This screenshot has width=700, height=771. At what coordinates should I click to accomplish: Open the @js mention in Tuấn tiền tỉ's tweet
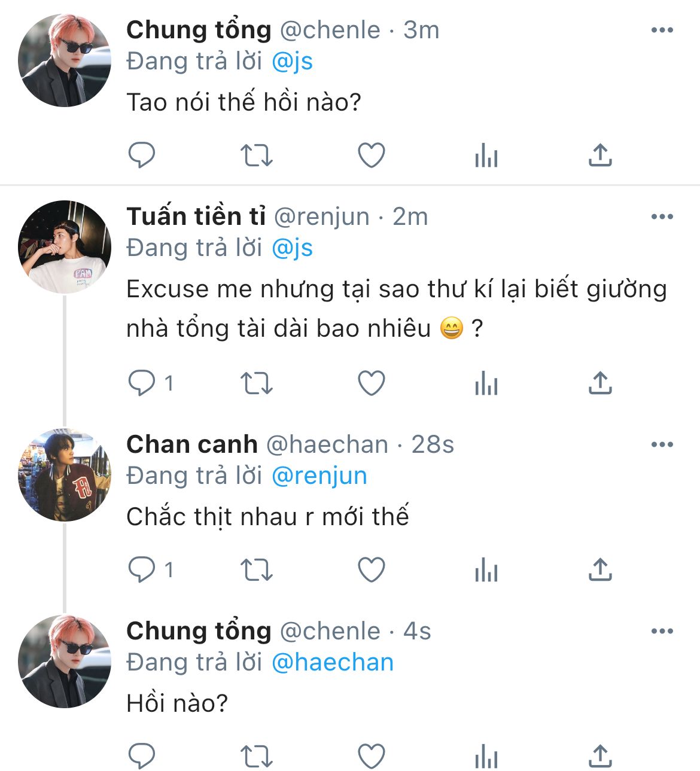pos(292,248)
